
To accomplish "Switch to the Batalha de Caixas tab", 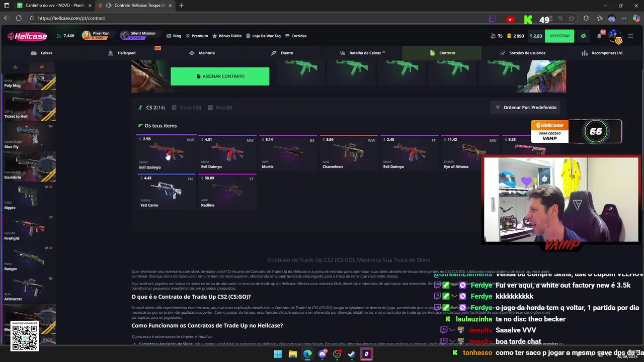I will (362, 53).
